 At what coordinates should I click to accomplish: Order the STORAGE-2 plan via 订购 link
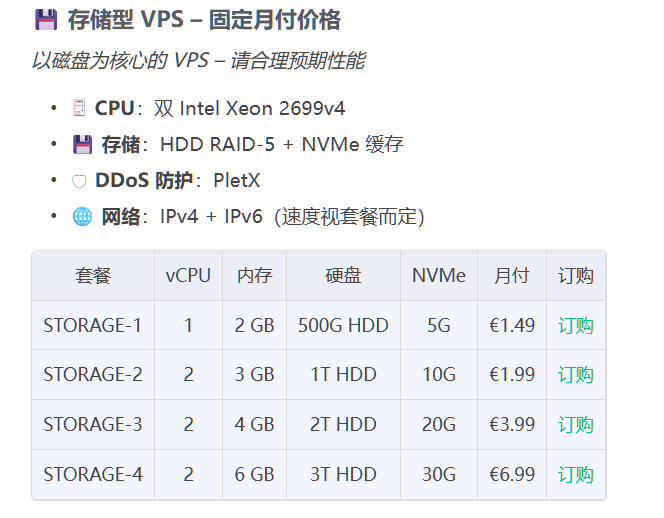click(x=575, y=375)
